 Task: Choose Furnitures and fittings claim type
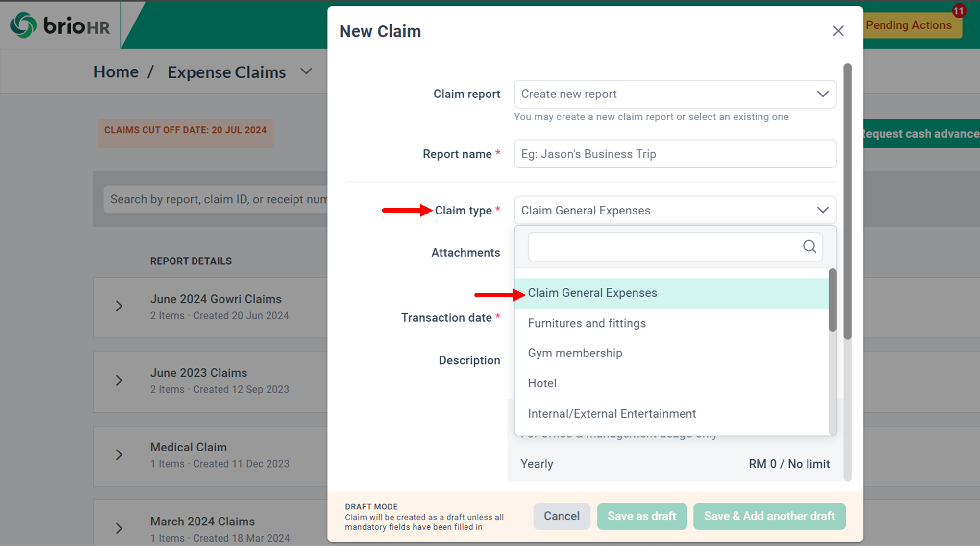pos(587,323)
